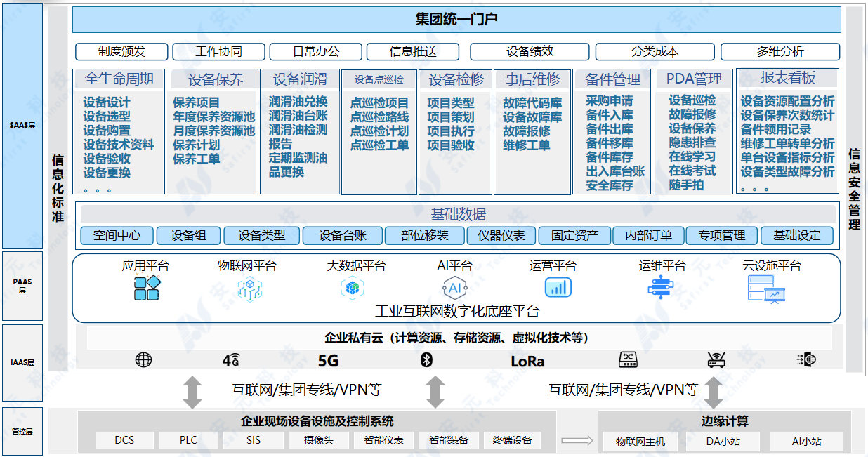Select the PDA管理 tab header
This screenshot has height=457, width=868.
point(694,79)
